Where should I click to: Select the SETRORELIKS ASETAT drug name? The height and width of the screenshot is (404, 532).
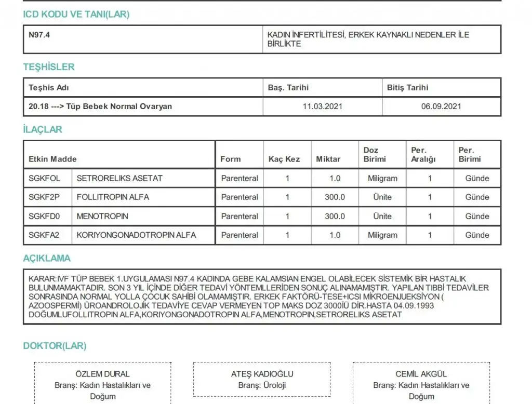(x=119, y=178)
